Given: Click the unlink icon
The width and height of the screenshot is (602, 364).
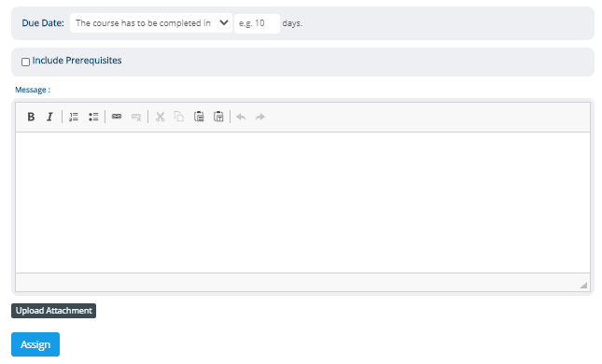Looking at the screenshot, I should tap(136, 117).
